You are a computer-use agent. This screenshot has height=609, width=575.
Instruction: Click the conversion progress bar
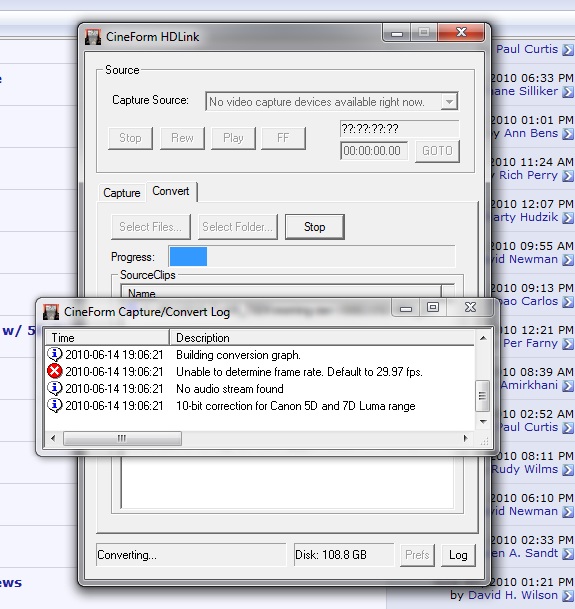click(312, 257)
